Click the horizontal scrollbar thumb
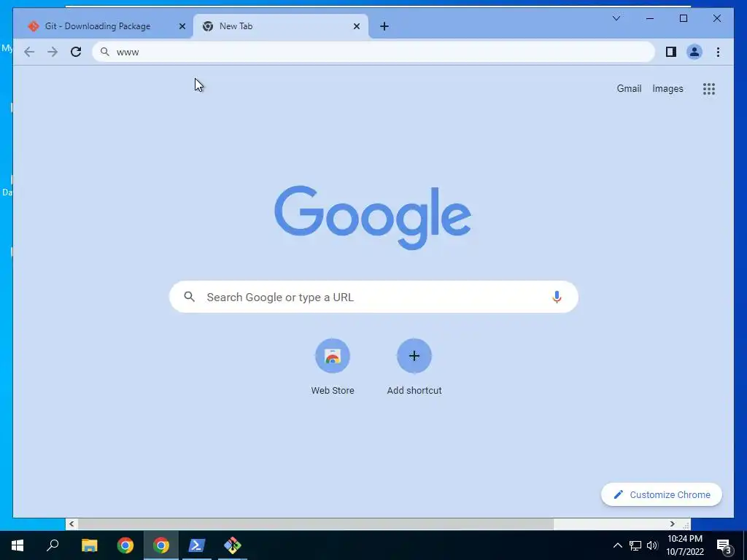 point(316,524)
